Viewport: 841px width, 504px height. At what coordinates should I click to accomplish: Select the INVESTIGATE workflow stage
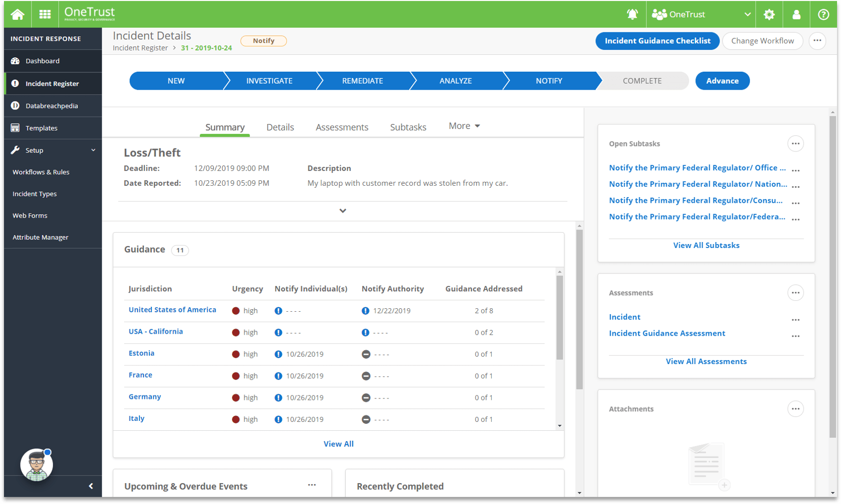pos(269,81)
